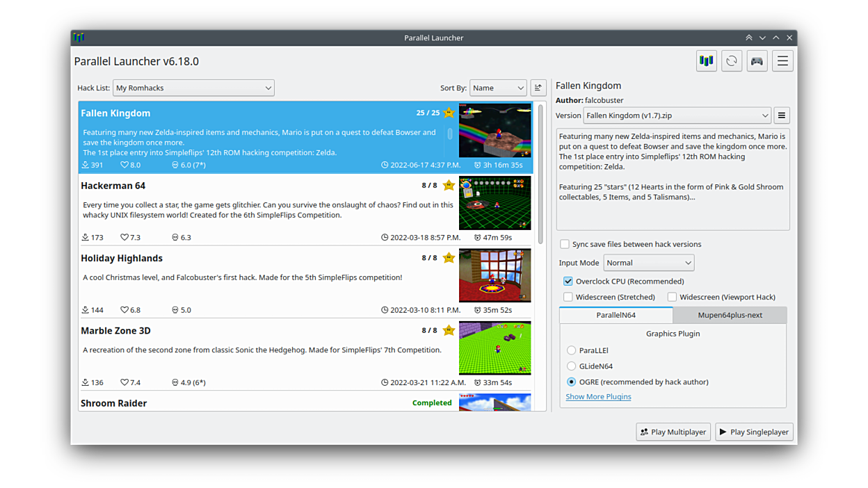Click the play time icon on Hackerman 64
The image size is (868, 488).
(x=477, y=237)
